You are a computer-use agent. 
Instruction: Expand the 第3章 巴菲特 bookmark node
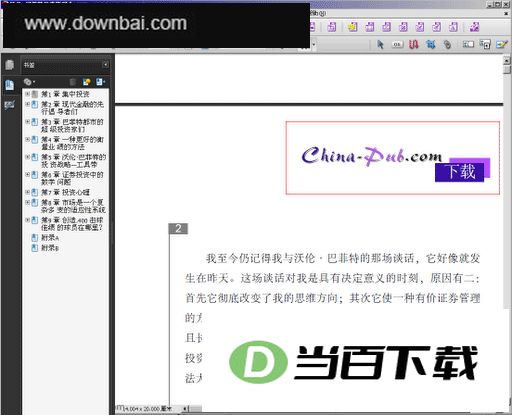28,122
